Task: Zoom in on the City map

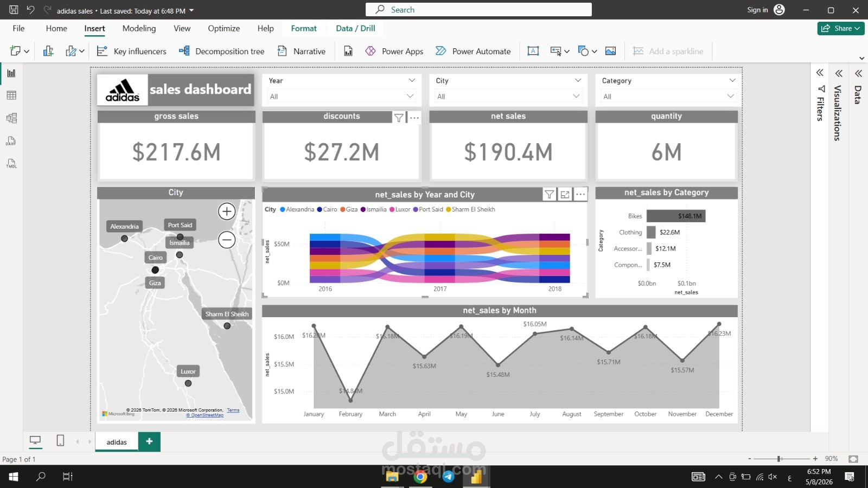Action: point(227,211)
